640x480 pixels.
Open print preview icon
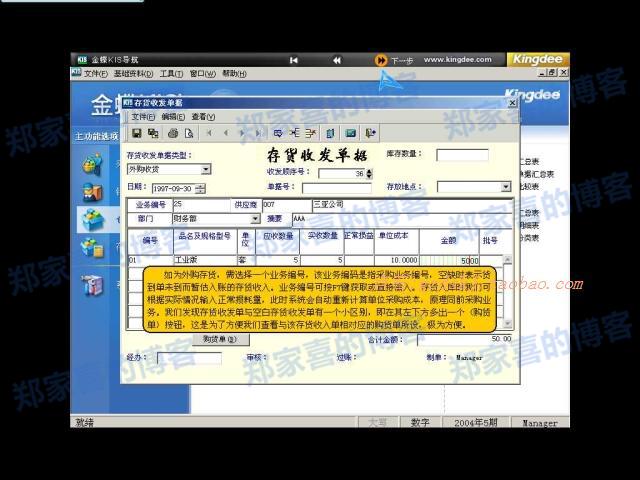(x=189, y=133)
